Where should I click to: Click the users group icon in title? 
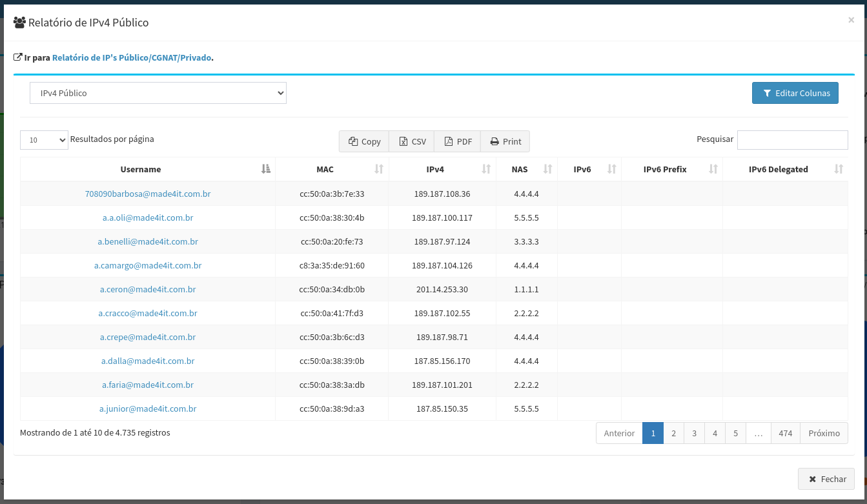[19, 23]
